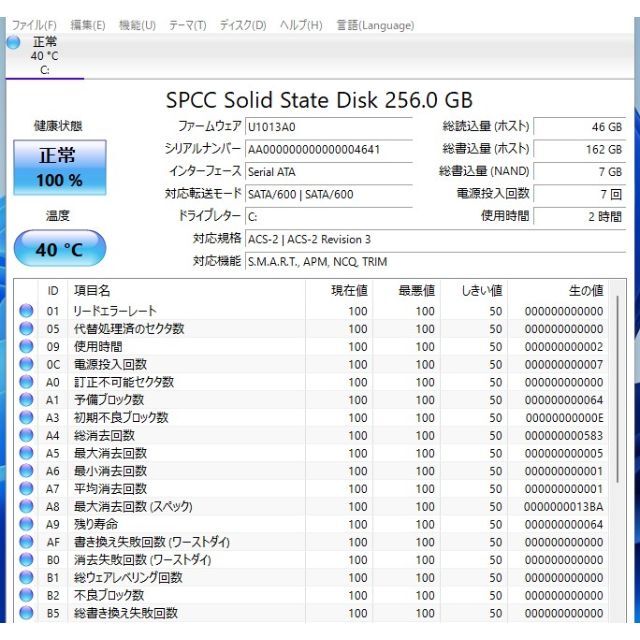Click the power on count value 7 回

[580, 194]
